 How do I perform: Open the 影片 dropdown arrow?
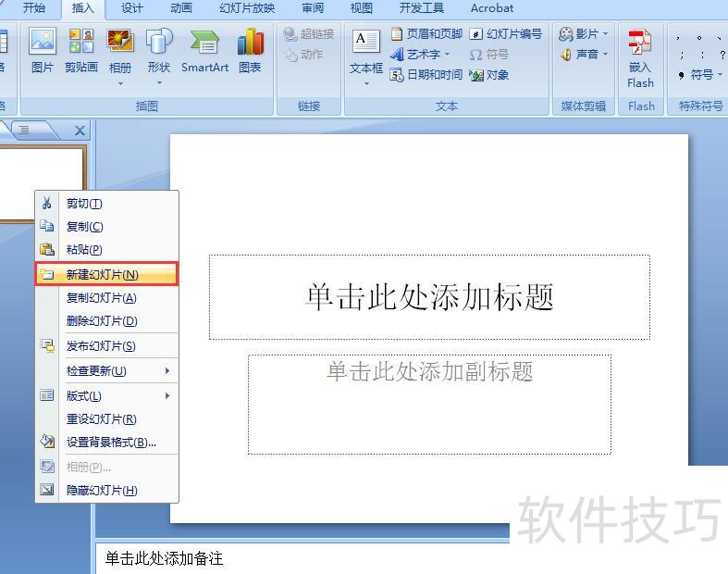(x=605, y=34)
